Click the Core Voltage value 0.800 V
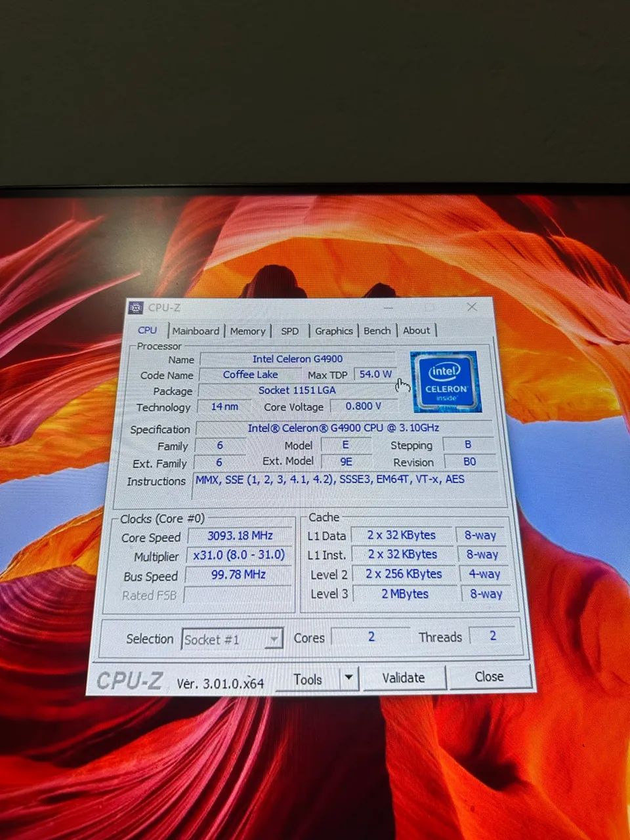The width and height of the screenshot is (630, 840). point(364,406)
